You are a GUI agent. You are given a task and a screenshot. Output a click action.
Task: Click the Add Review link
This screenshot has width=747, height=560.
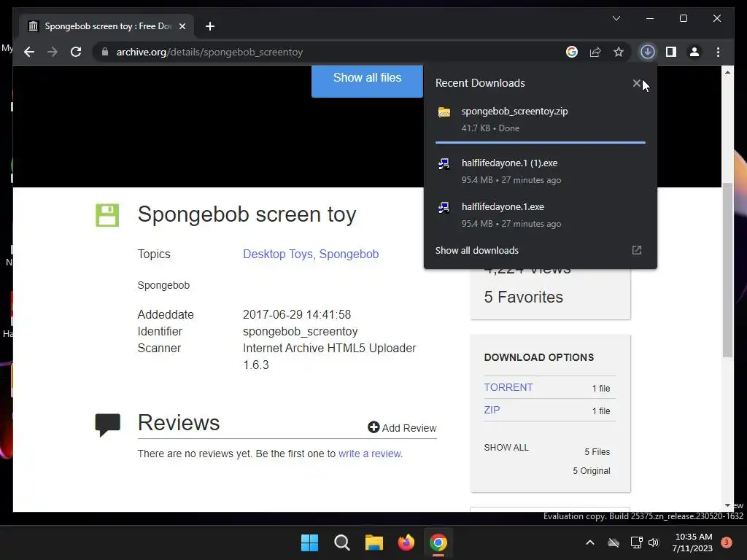tap(402, 427)
